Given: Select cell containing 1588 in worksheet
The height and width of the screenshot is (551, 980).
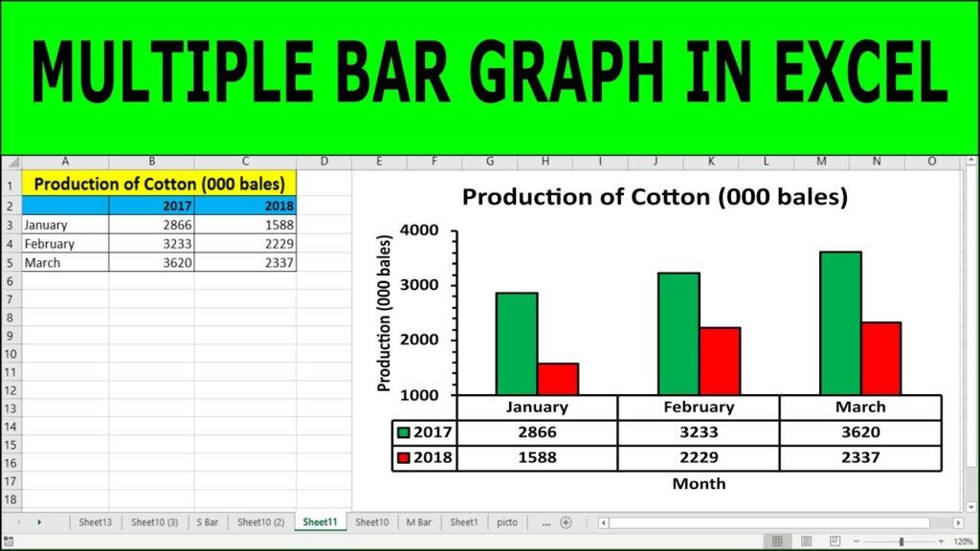Looking at the screenshot, I should tap(245, 224).
